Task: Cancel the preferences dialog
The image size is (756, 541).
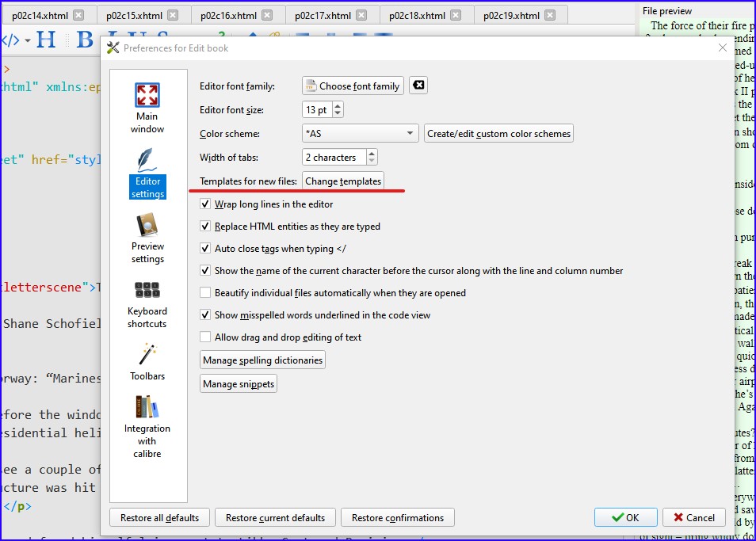Action: coord(694,517)
